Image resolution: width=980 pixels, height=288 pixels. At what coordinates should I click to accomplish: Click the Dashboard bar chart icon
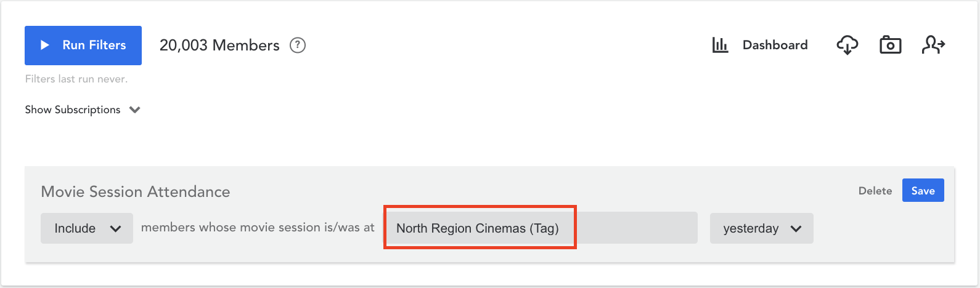pos(720,45)
